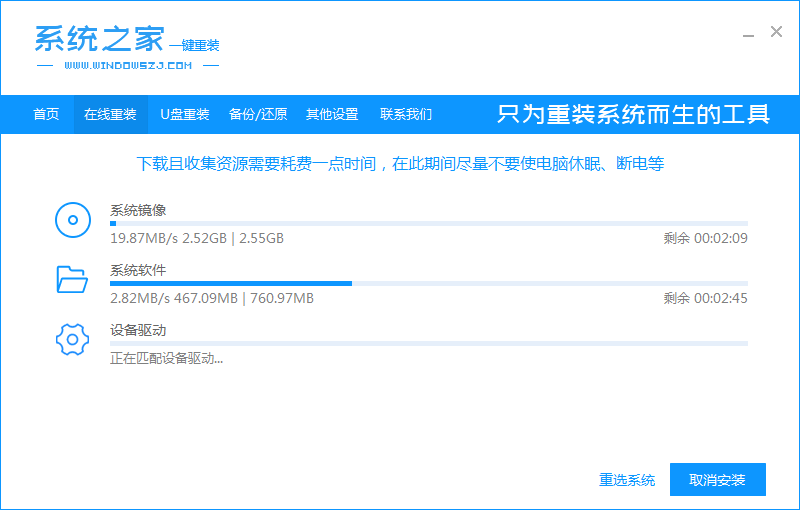Open the 其他设置 tab

click(332, 114)
